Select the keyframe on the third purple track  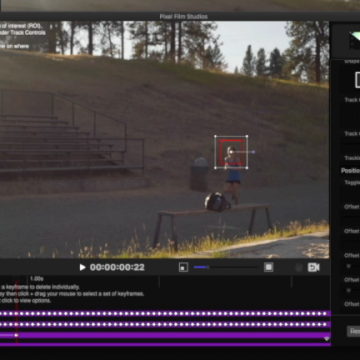(x=16, y=335)
